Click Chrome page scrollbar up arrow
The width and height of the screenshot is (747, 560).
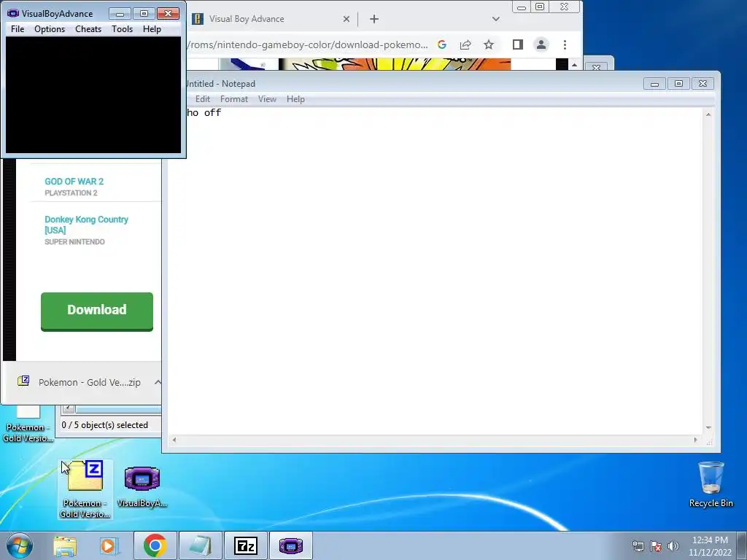click(575, 65)
